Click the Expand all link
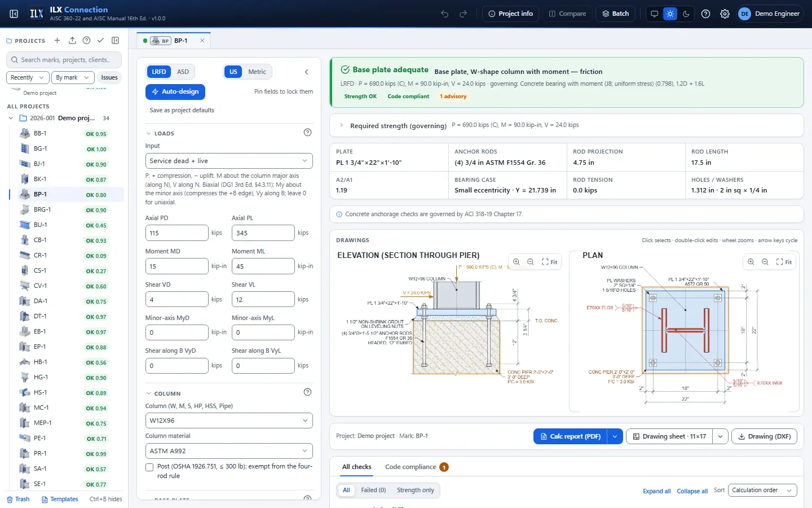This screenshot has height=508, width=812. [x=657, y=491]
